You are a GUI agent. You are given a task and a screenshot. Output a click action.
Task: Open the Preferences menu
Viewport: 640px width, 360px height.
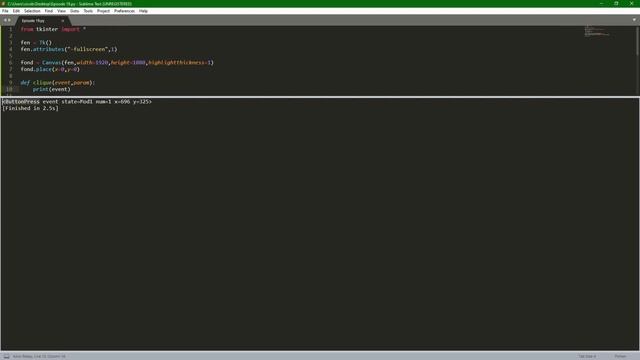click(x=124, y=11)
